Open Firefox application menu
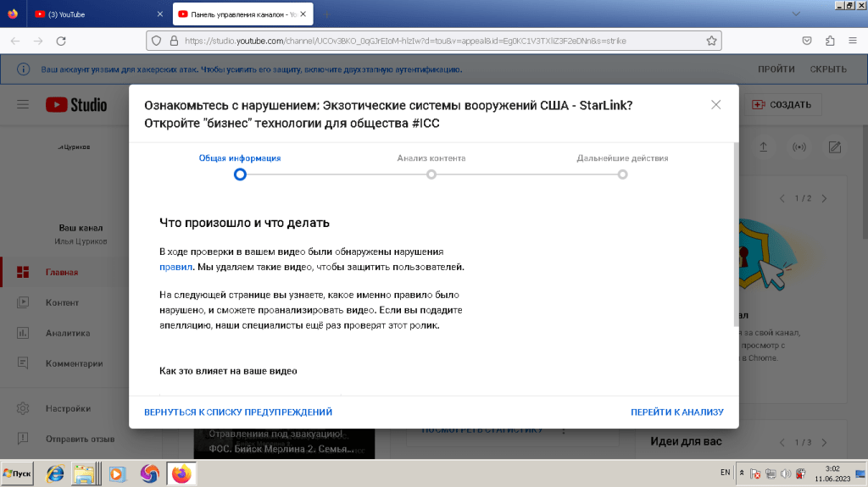Viewport: 868px width, 487px height. point(853,41)
